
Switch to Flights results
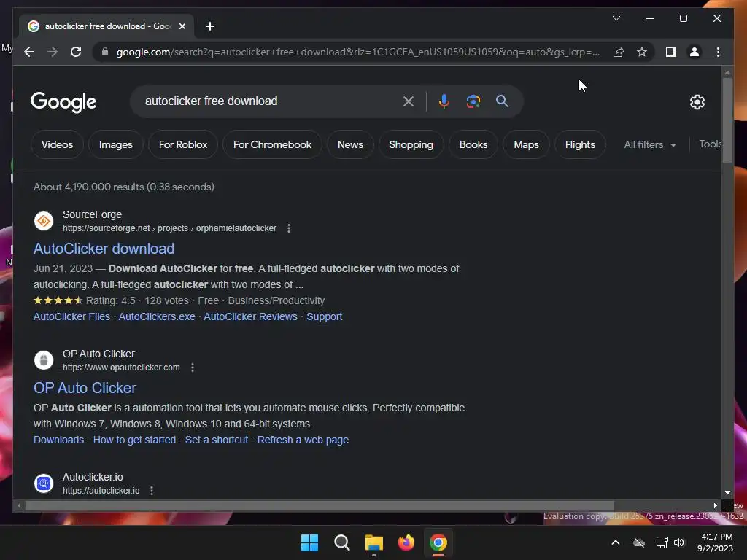580,144
